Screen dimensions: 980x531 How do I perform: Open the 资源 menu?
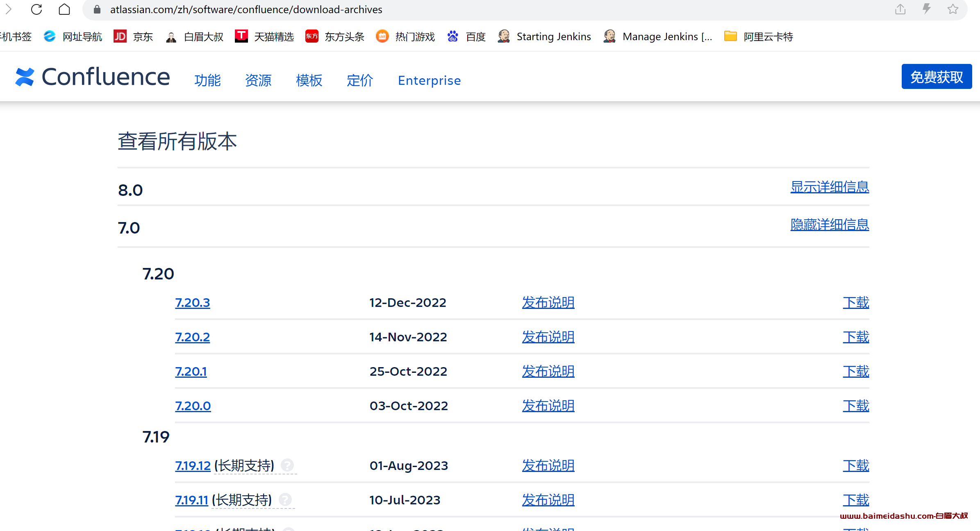(258, 80)
